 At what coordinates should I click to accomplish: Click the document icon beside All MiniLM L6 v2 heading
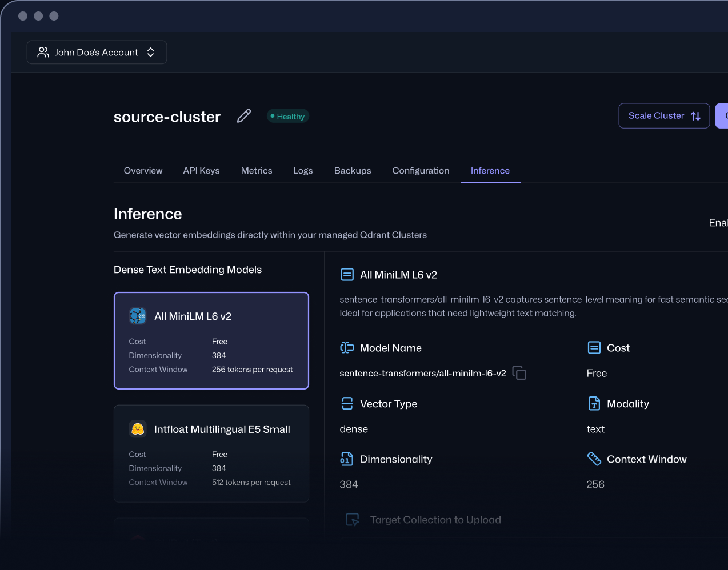(x=347, y=275)
